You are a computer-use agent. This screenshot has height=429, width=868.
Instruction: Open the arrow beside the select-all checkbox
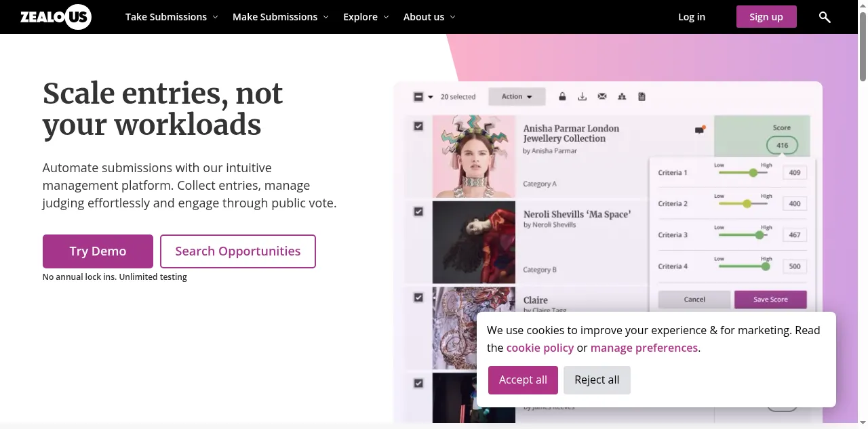[x=430, y=97]
